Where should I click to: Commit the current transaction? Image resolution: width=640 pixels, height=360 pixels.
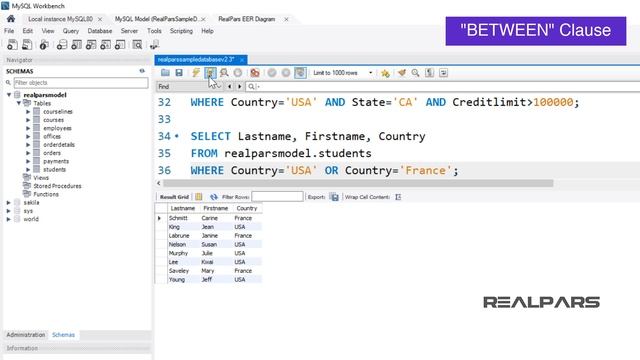(272, 73)
